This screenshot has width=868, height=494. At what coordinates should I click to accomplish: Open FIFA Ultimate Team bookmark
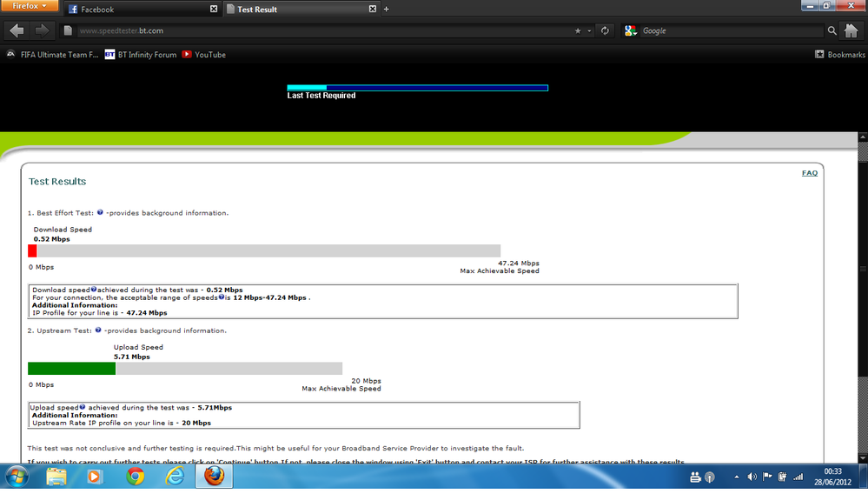(53, 54)
